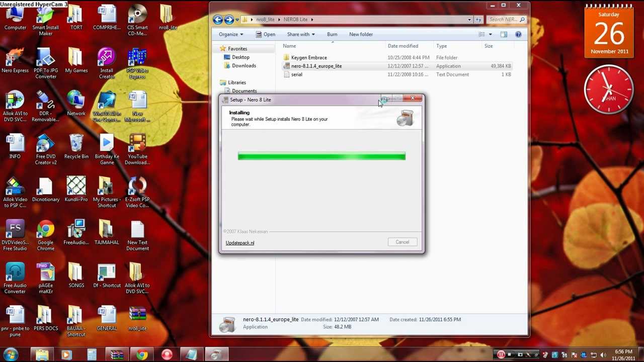Launch Kundli-Pro desktop icon
This screenshot has width=644, height=362.
point(76,190)
